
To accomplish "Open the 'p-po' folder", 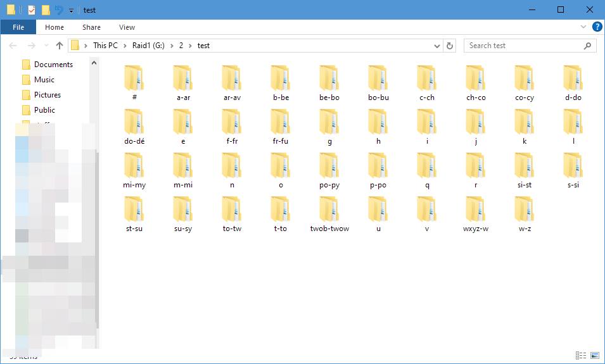I will click(378, 170).
